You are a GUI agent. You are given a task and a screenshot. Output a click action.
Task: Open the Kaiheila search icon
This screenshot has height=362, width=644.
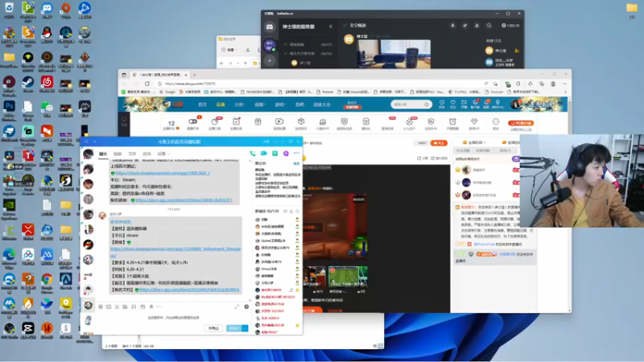(489, 26)
